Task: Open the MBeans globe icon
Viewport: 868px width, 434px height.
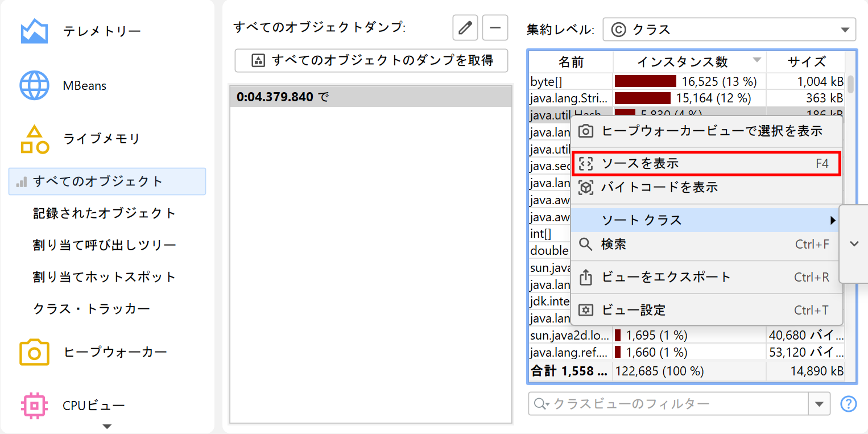Action: [34, 86]
